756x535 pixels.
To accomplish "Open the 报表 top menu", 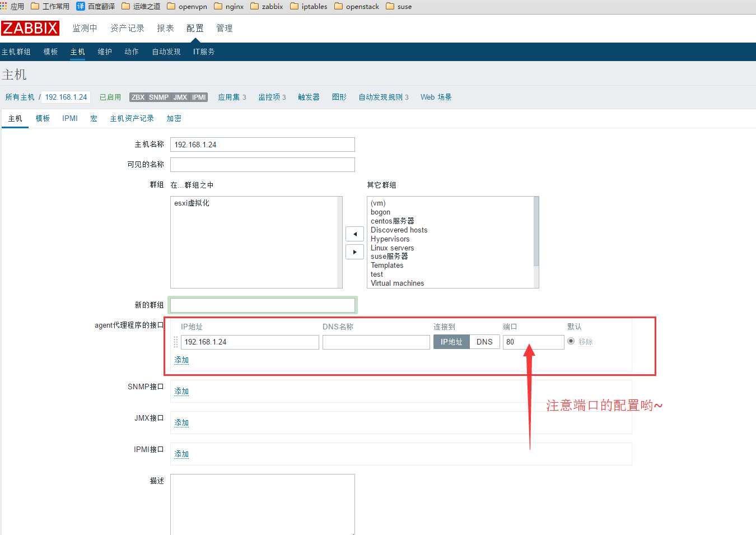I will (x=165, y=28).
